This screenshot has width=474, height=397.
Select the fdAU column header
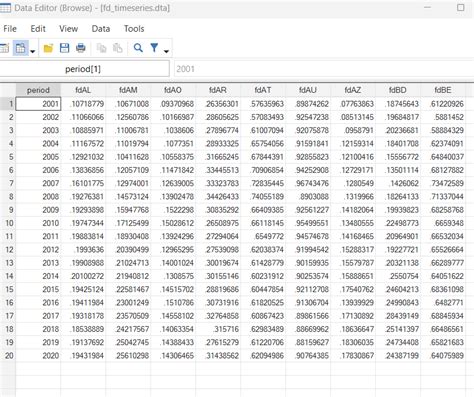[x=308, y=90]
